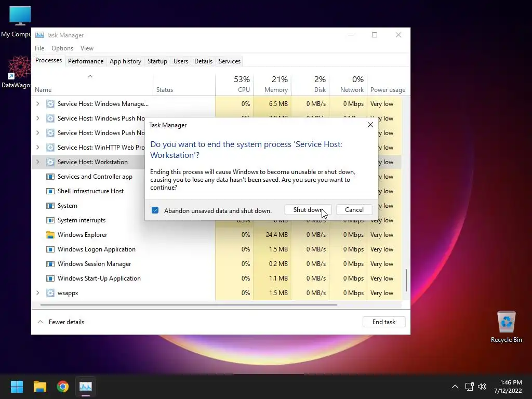The width and height of the screenshot is (532, 399).
Task: Launch Google Chrome from the taskbar
Action: click(x=63, y=387)
